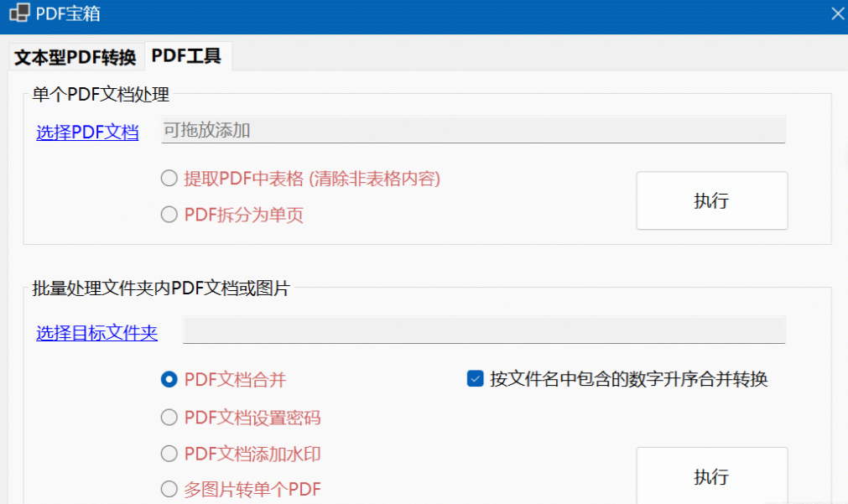Click the 执行 button for batch processing
Image resolution: width=848 pixels, height=504 pixels.
(x=711, y=476)
